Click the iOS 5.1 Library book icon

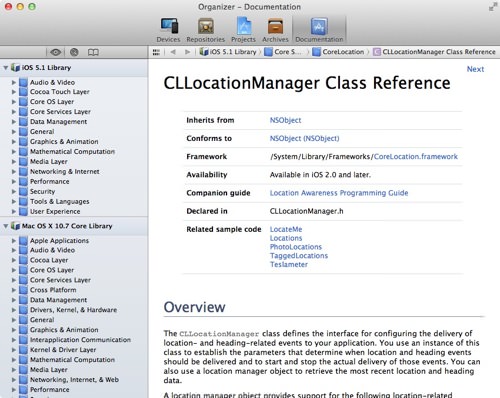[15, 68]
